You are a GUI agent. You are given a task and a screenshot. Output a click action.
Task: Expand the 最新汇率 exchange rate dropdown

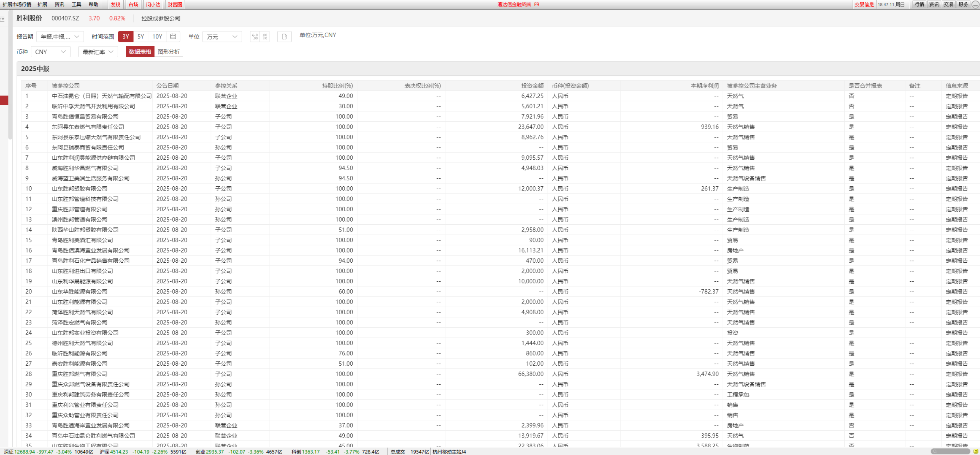point(98,52)
